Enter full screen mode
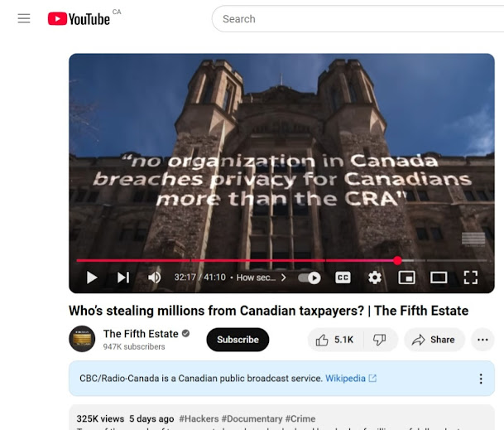 tap(471, 278)
